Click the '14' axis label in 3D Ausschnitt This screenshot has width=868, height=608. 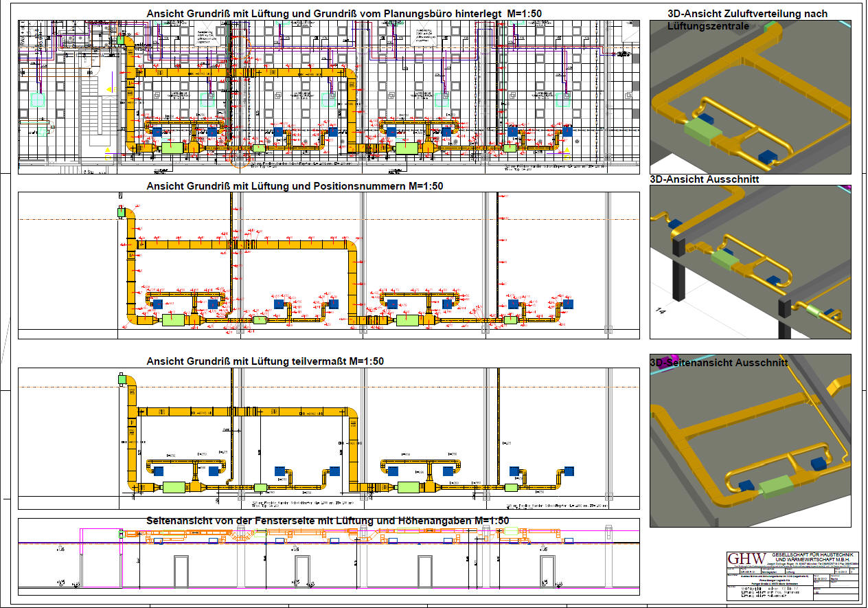point(661,311)
